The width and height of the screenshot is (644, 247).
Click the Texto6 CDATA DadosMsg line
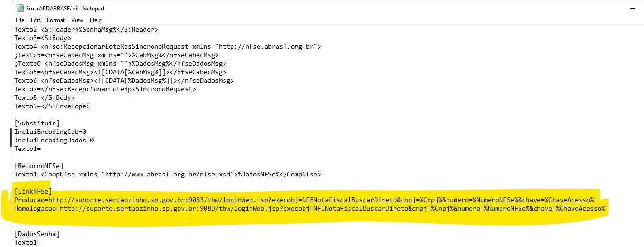(124, 80)
